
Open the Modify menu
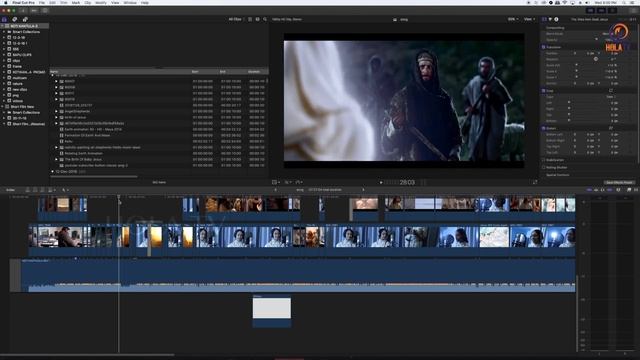coord(101,2)
